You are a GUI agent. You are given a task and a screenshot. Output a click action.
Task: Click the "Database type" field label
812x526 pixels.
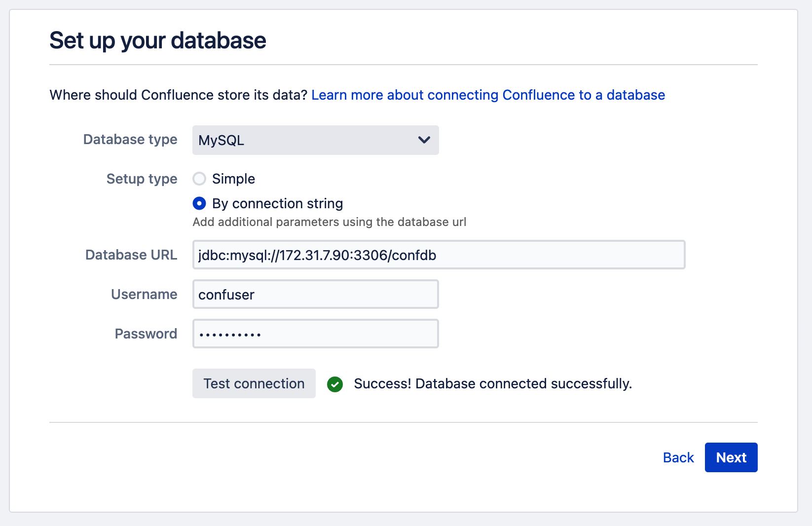click(x=130, y=140)
